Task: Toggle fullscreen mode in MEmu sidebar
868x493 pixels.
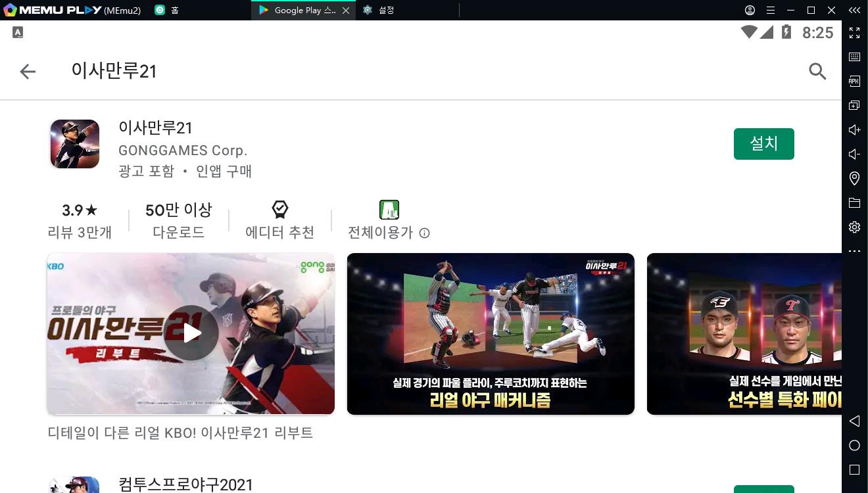Action: tap(854, 33)
